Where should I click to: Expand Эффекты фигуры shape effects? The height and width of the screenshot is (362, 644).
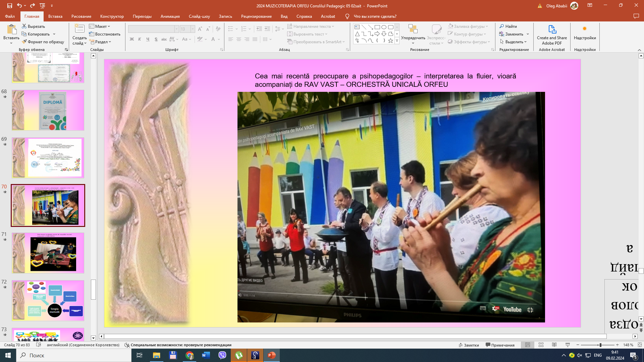point(469,42)
